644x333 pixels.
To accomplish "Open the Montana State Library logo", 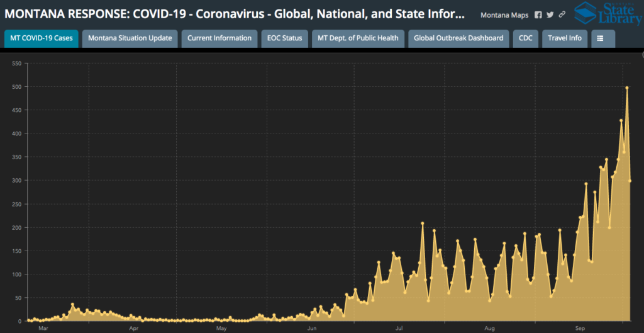I will pos(608,14).
